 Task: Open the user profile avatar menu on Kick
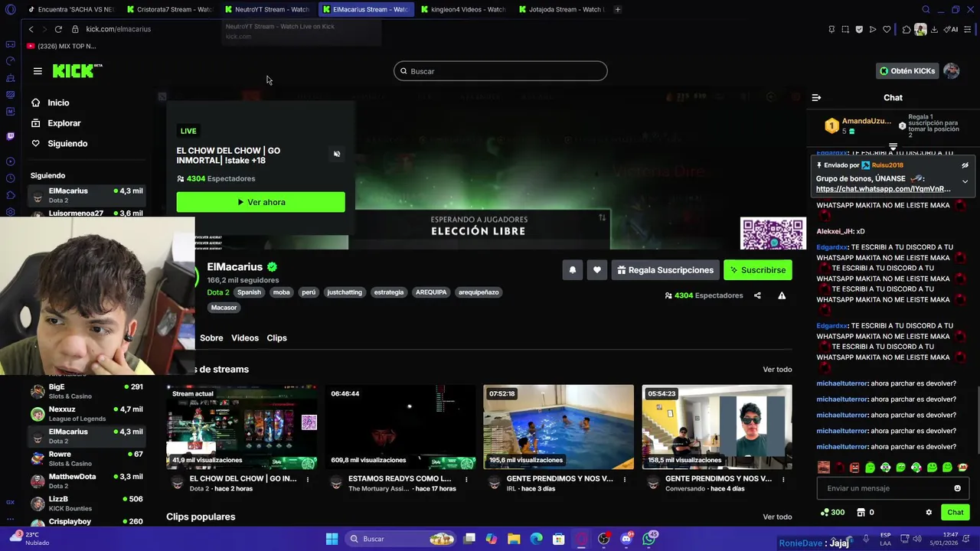point(952,71)
